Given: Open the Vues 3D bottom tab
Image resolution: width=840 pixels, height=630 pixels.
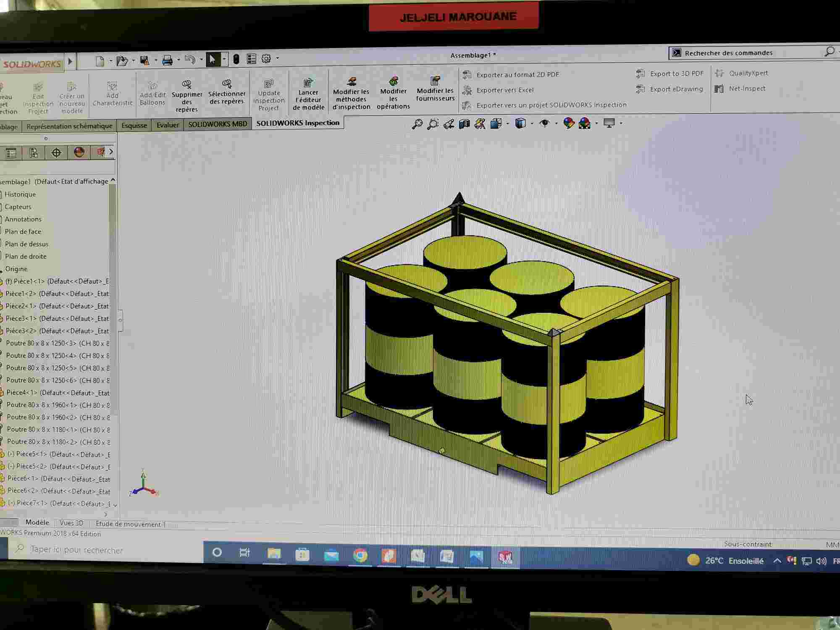Looking at the screenshot, I should tap(71, 523).
